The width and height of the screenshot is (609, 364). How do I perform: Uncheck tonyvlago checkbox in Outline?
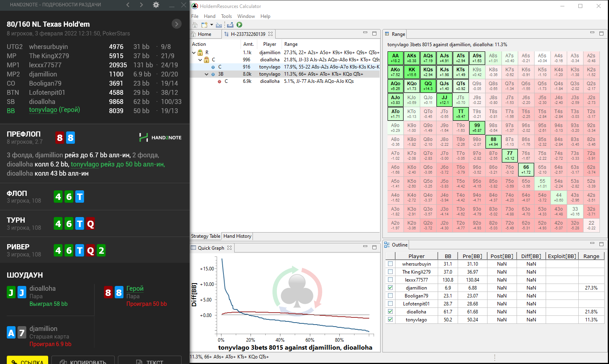pos(390,319)
